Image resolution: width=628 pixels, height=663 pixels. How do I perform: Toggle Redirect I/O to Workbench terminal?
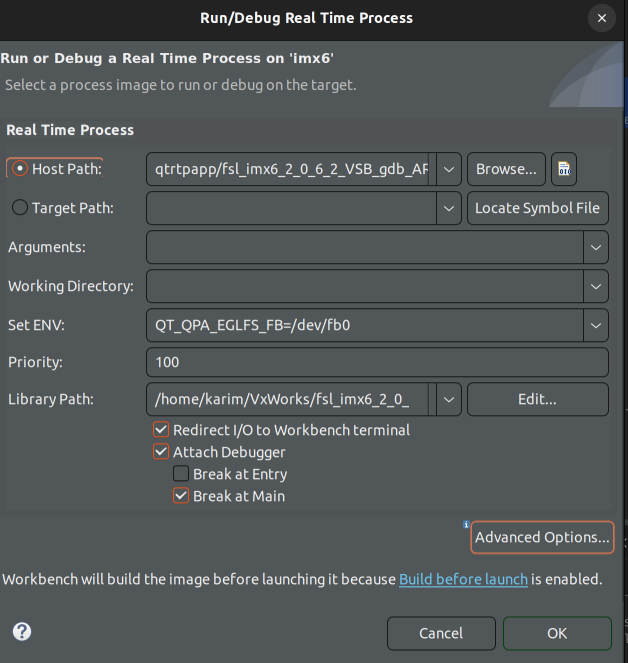tap(162, 430)
